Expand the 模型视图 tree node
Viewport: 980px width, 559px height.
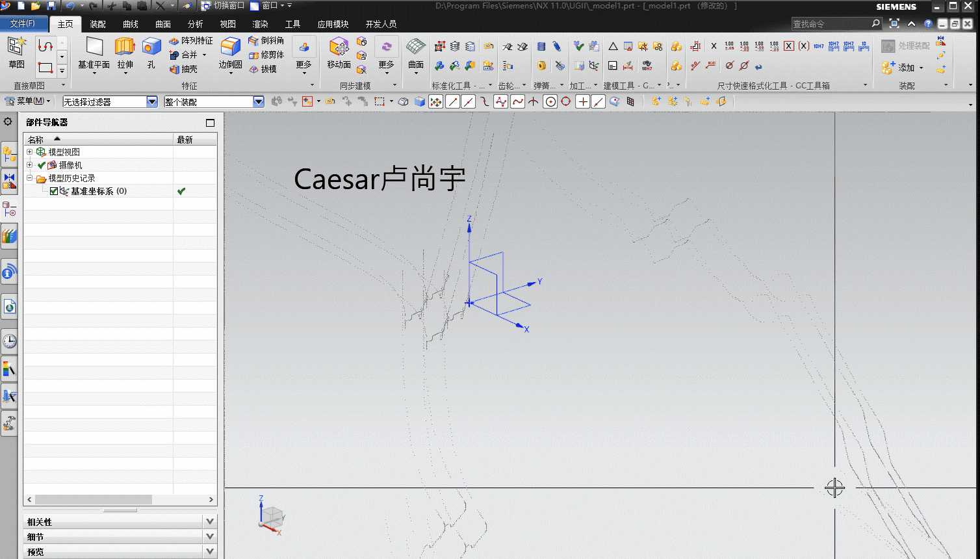(29, 152)
